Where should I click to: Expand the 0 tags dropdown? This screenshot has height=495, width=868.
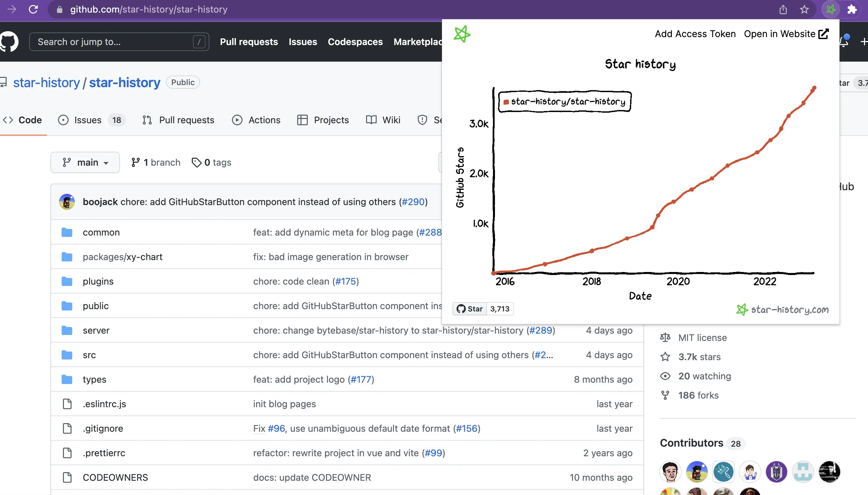click(x=212, y=162)
